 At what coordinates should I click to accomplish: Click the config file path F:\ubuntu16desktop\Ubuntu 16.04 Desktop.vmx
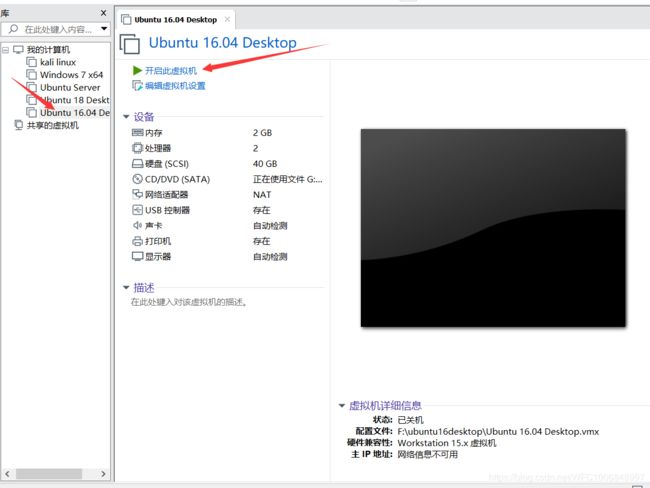[498, 432]
